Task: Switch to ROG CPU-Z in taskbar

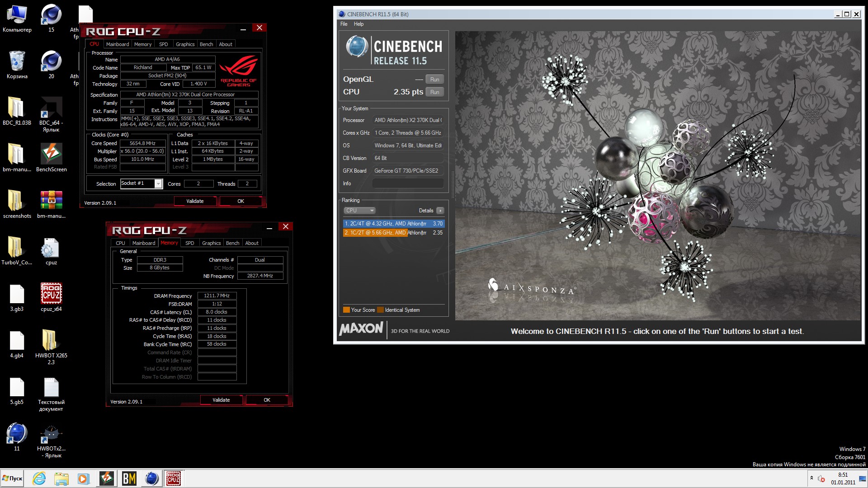Action: click(x=174, y=479)
